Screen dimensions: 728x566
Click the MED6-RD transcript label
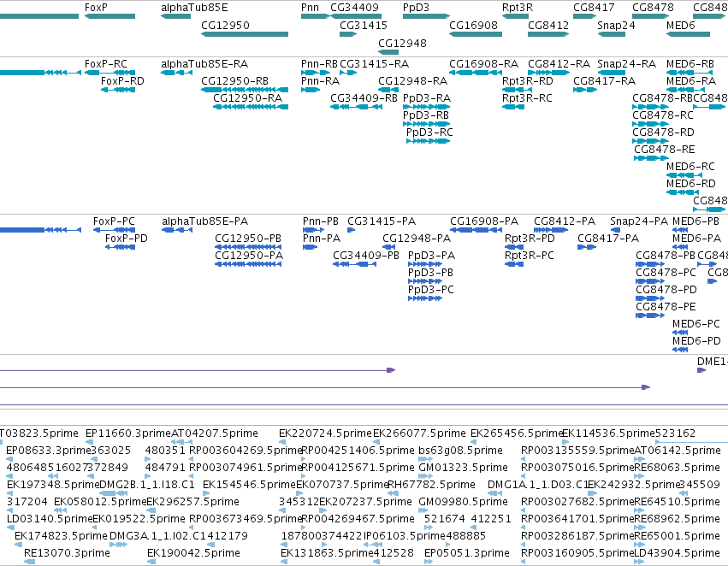[x=690, y=184]
